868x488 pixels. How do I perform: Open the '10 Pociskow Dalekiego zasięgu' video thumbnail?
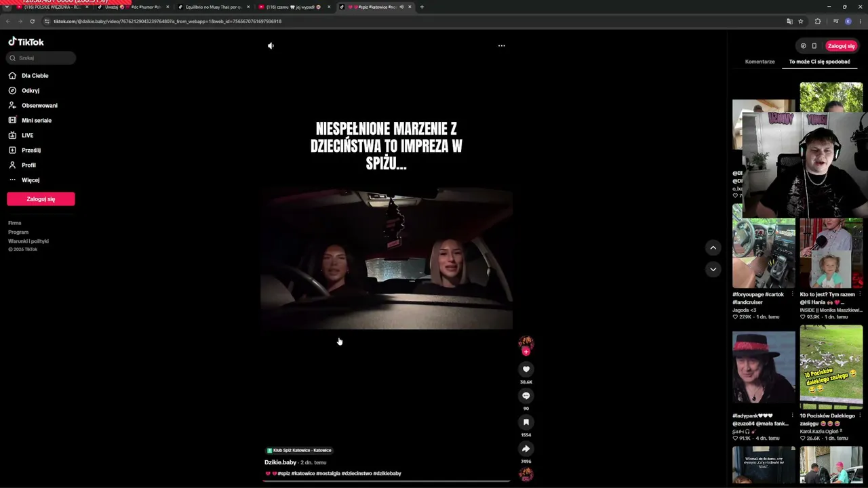pyautogui.click(x=831, y=367)
